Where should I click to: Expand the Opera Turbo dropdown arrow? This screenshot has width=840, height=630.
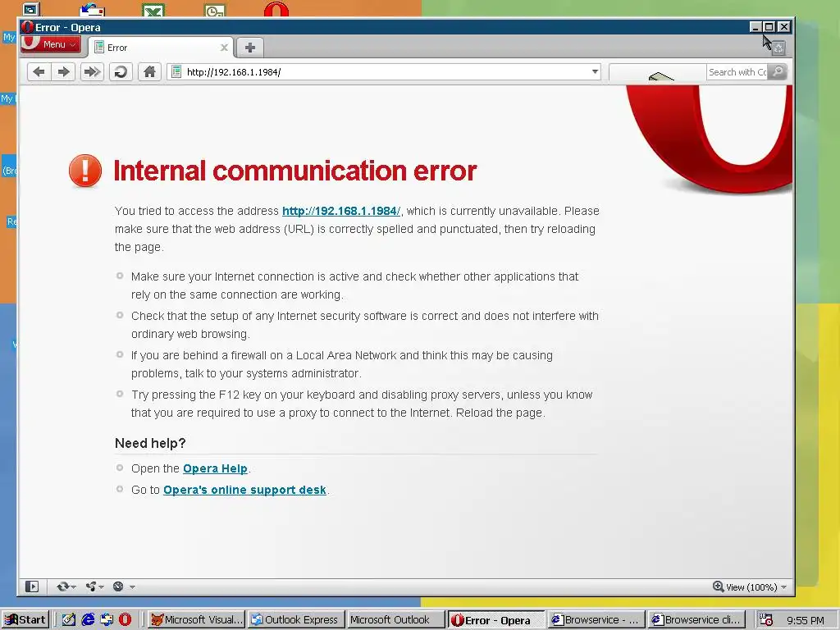point(132,587)
